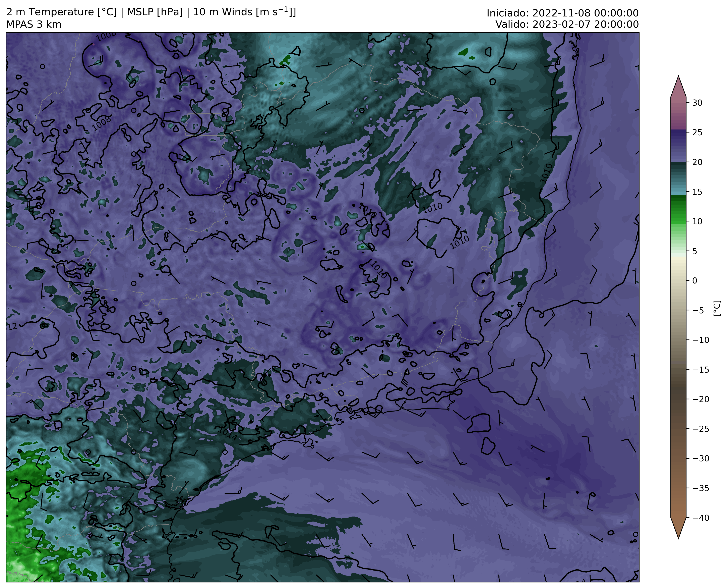727x588 pixels.
Task: Click the colorbar tick label 15
Action: [x=697, y=192]
